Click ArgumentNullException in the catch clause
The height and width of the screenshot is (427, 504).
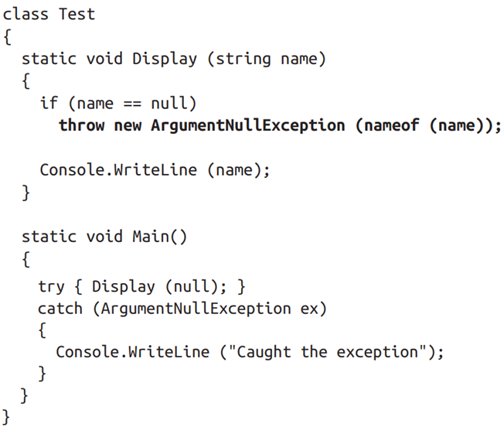196,309
